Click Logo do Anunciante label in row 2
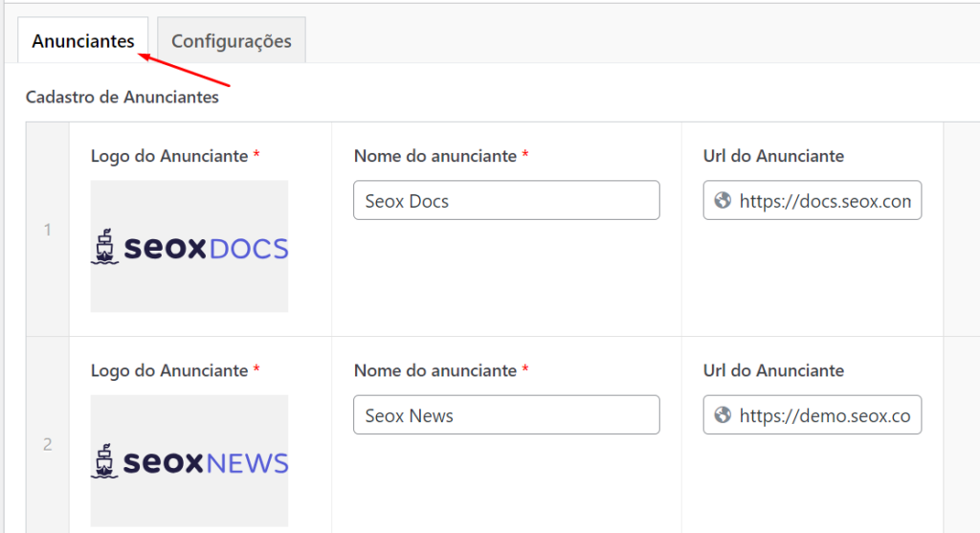Image resolution: width=980 pixels, height=533 pixels. pyautogui.click(x=169, y=370)
